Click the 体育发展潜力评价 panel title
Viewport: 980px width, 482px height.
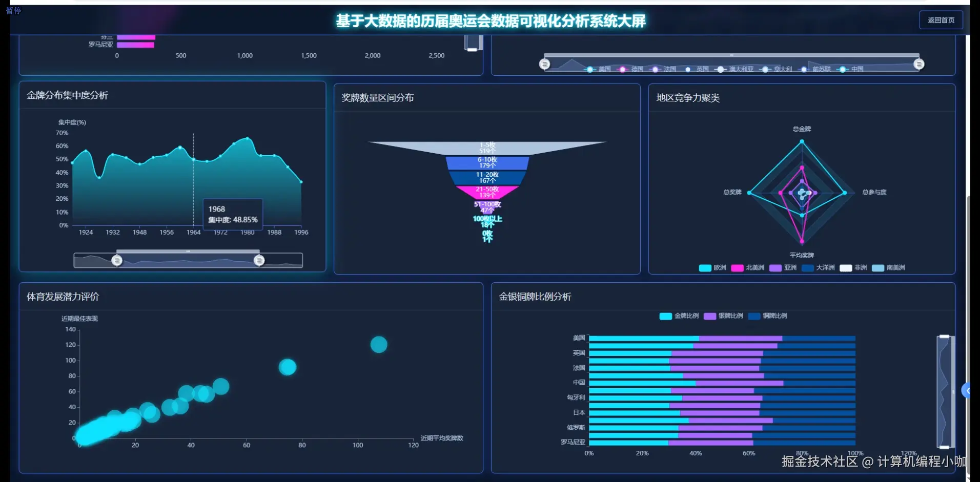63,297
